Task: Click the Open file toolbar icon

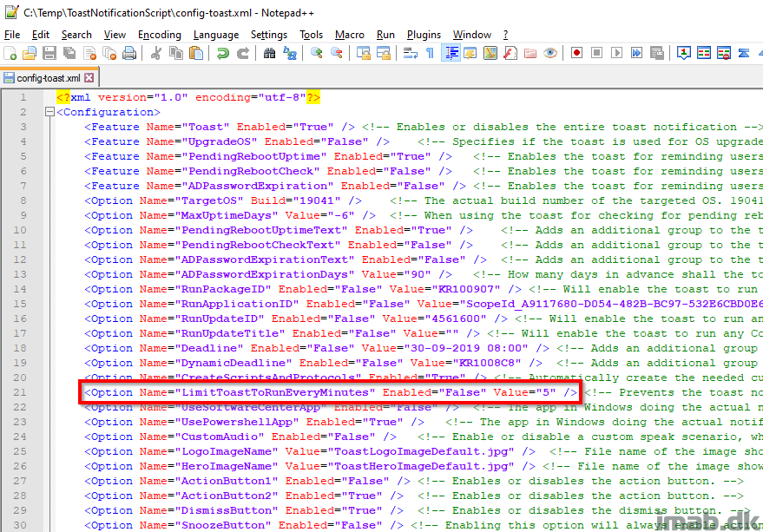Action: tap(30, 53)
